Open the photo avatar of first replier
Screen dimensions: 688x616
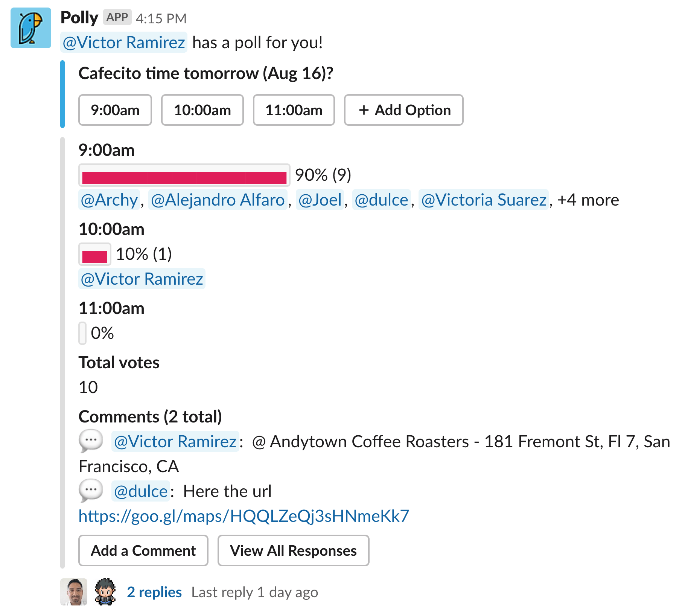coord(74,592)
